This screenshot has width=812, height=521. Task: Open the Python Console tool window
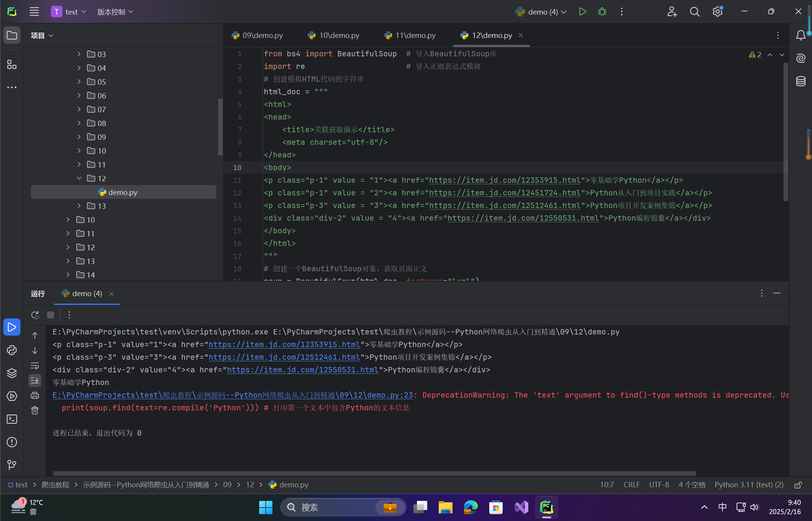click(x=12, y=350)
